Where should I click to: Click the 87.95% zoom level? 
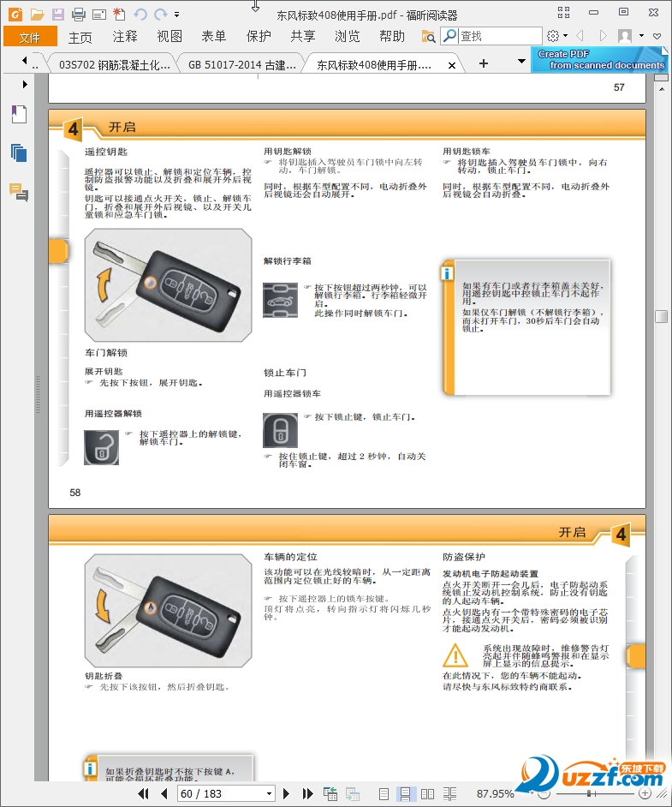click(495, 793)
